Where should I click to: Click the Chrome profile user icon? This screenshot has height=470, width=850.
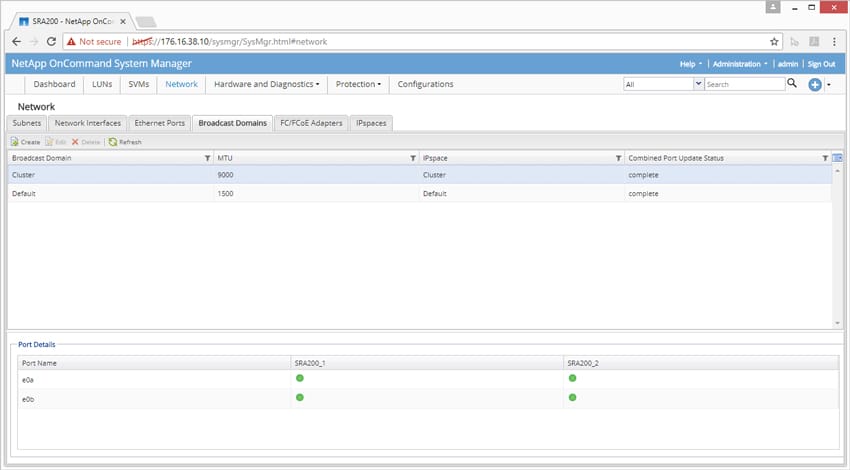(x=773, y=7)
